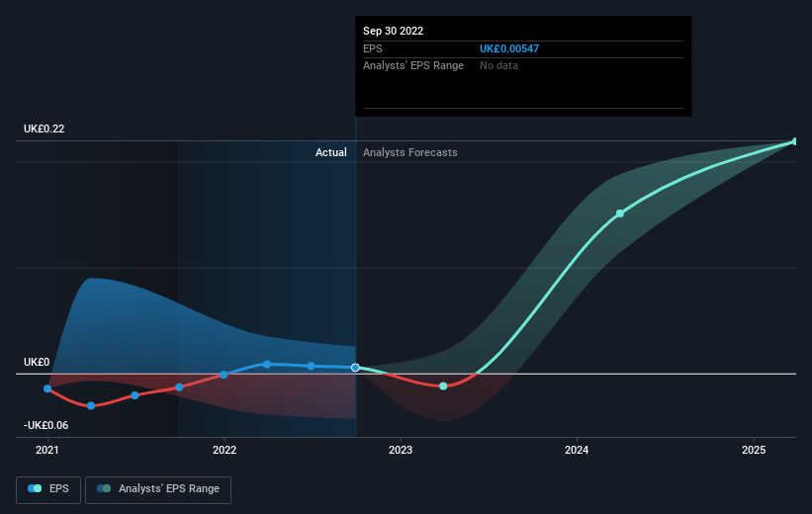Click the -UK£0.06 y-axis label

(x=45, y=425)
